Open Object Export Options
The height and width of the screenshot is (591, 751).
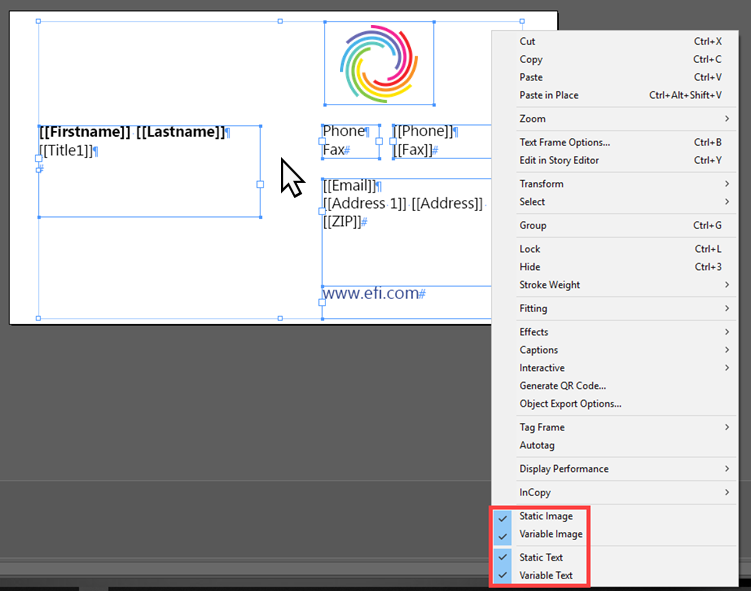570,404
